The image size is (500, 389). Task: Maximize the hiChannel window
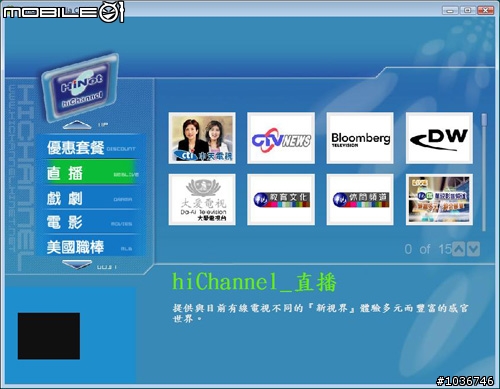468,10
